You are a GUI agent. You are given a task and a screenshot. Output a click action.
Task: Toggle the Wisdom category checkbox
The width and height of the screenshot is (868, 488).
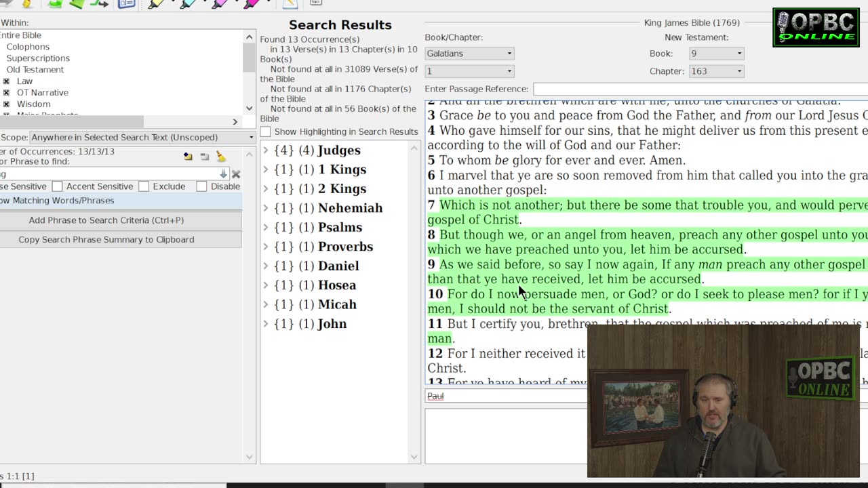(6, 104)
